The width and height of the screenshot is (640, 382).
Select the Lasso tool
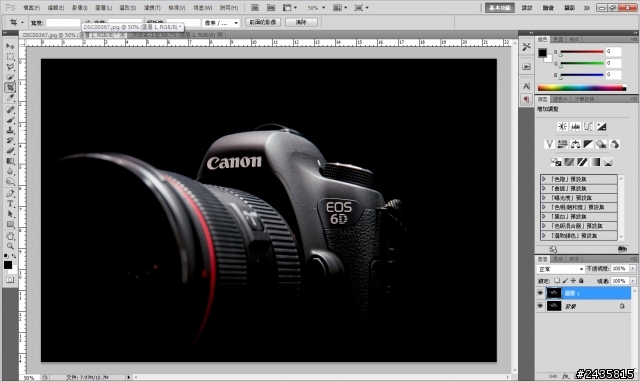click(10, 67)
